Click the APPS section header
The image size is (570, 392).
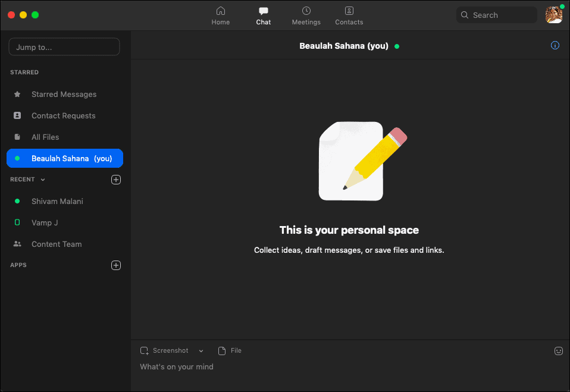18,265
